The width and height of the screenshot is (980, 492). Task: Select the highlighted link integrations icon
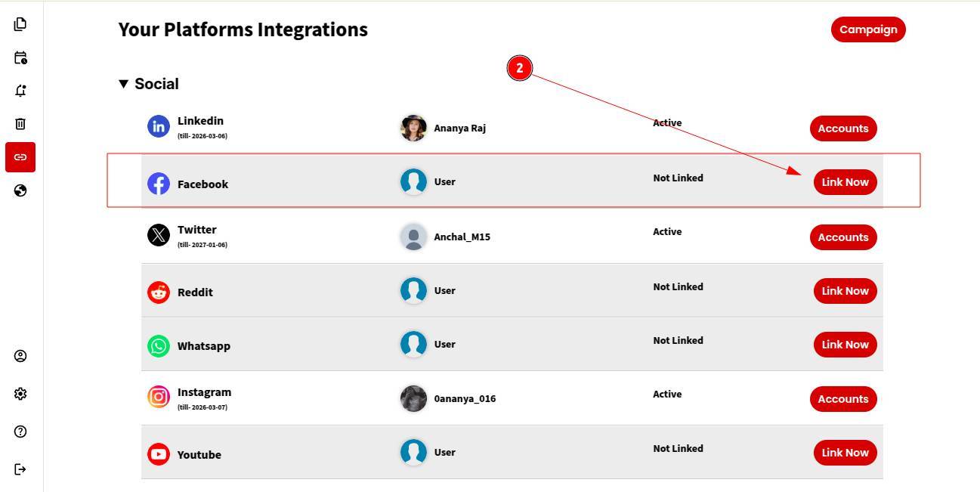[20, 157]
